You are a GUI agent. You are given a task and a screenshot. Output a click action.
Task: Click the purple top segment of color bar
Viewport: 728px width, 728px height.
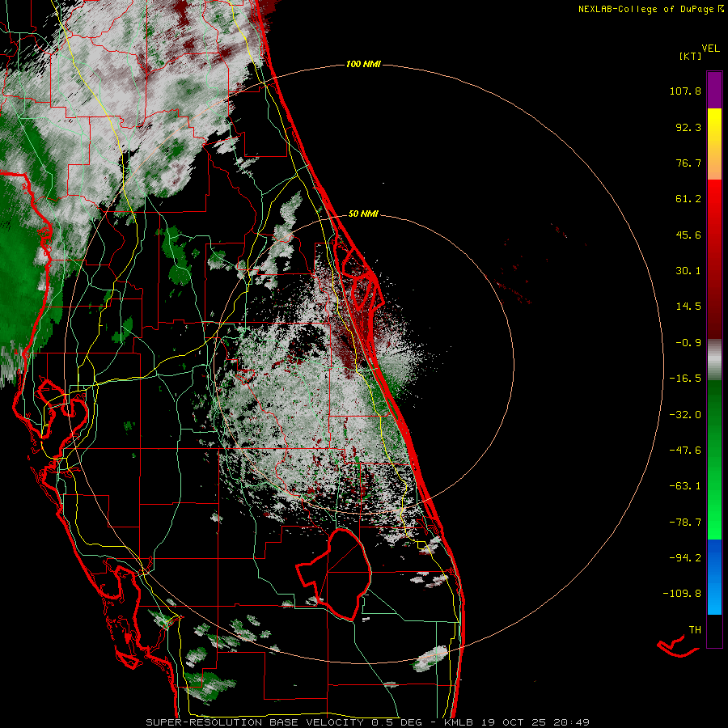click(714, 90)
